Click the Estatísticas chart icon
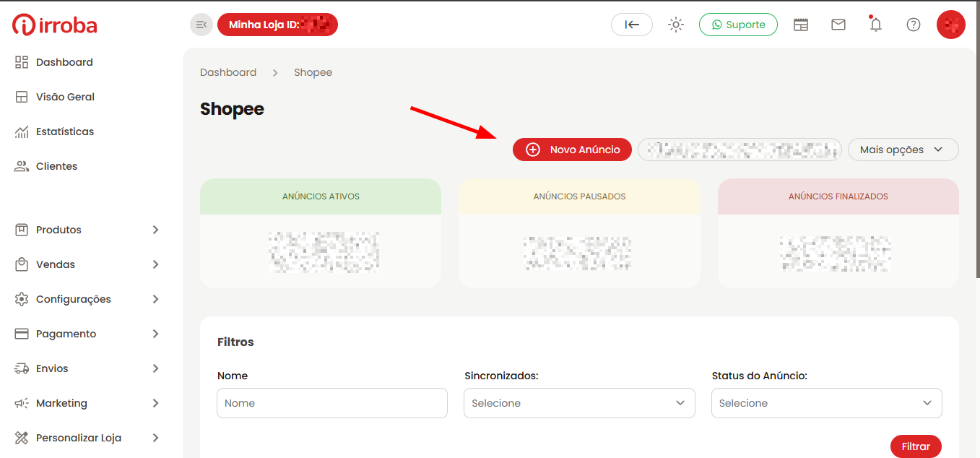The width and height of the screenshot is (980, 458). coord(22,131)
